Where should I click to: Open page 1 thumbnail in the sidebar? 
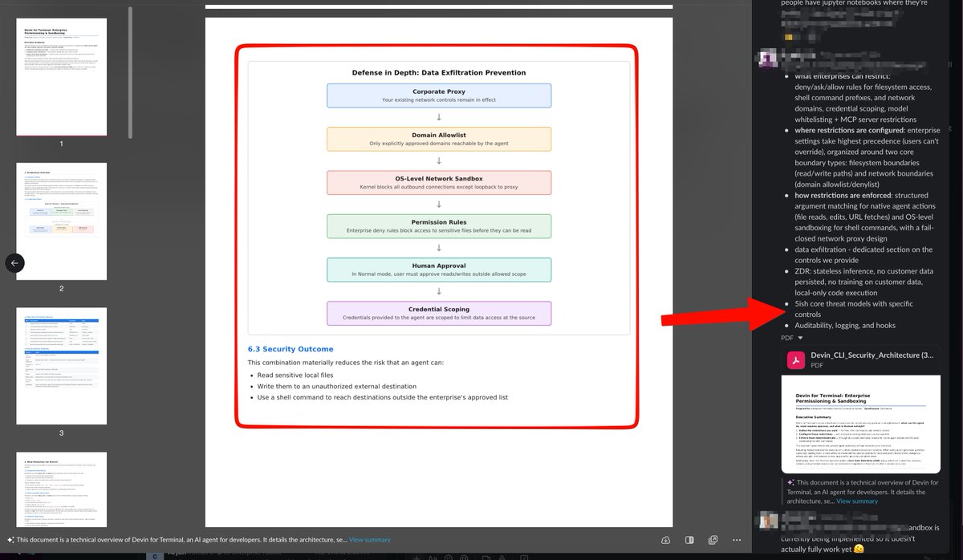[x=61, y=77]
